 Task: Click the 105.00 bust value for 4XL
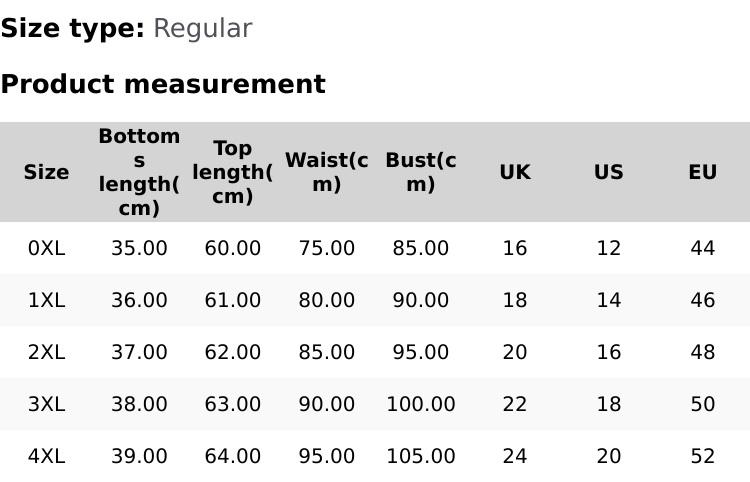click(421, 456)
